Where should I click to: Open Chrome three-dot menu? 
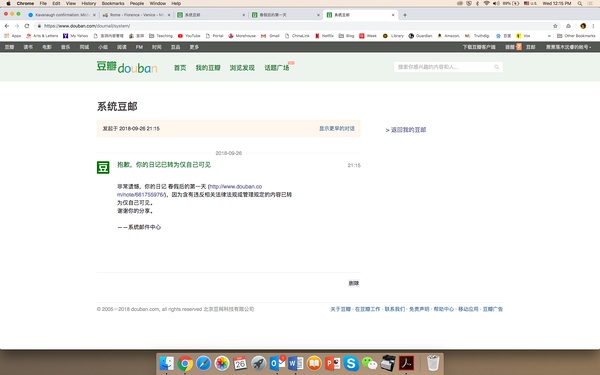pos(593,26)
